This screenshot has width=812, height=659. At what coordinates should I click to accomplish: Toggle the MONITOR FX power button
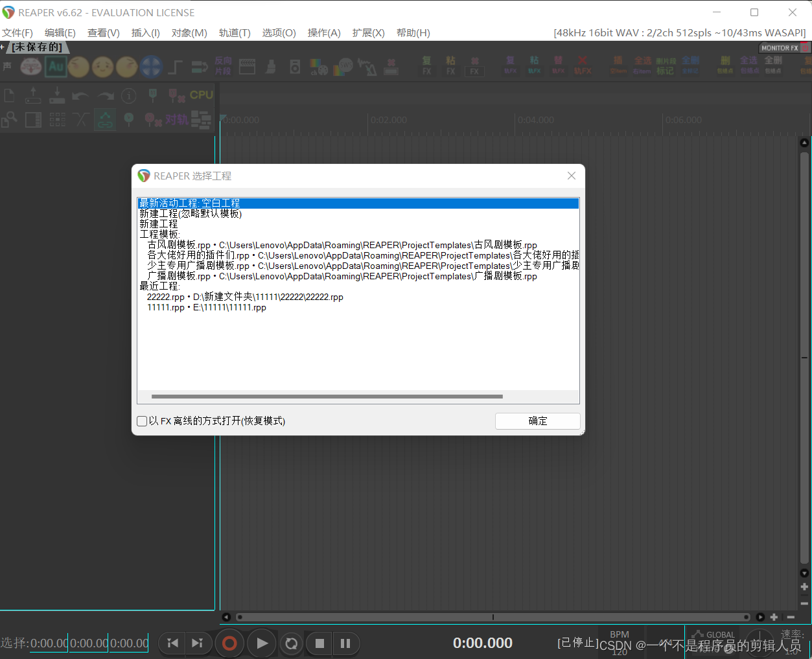806,48
